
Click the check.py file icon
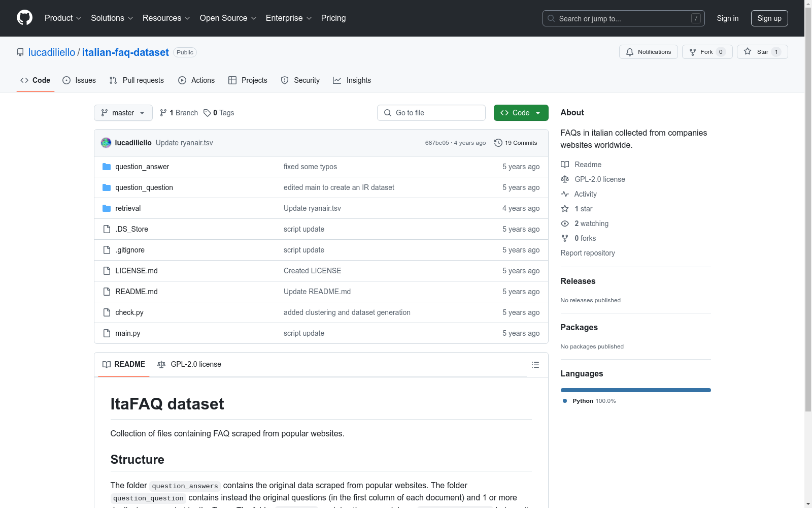click(x=107, y=312)
